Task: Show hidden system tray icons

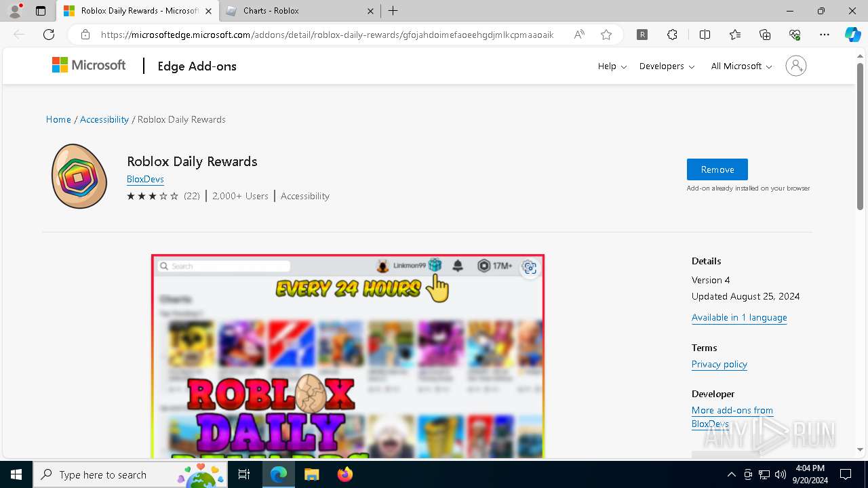Action: [731, 474]
